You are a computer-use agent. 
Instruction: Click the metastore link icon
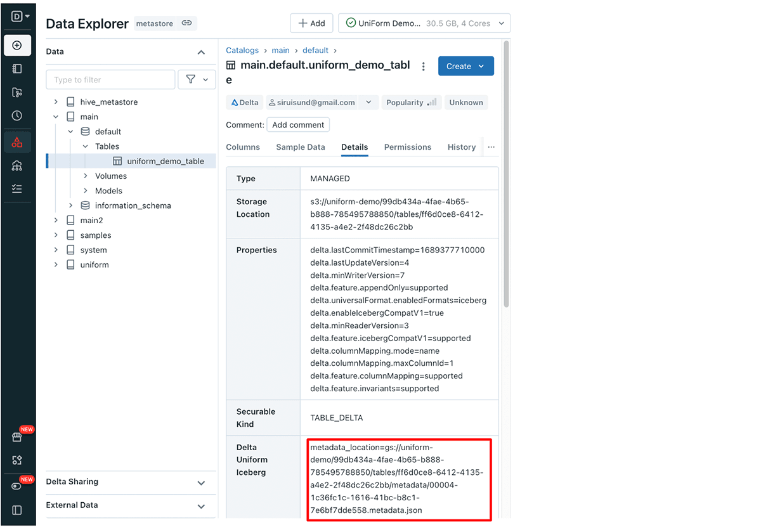click(186, 23)
